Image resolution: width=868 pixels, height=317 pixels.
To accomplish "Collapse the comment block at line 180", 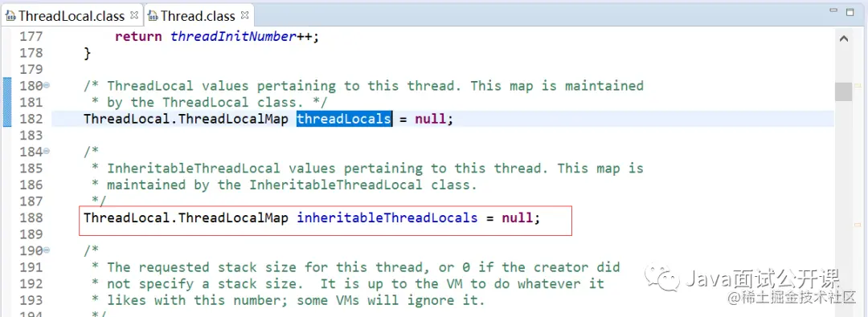I will pos(47,86).
